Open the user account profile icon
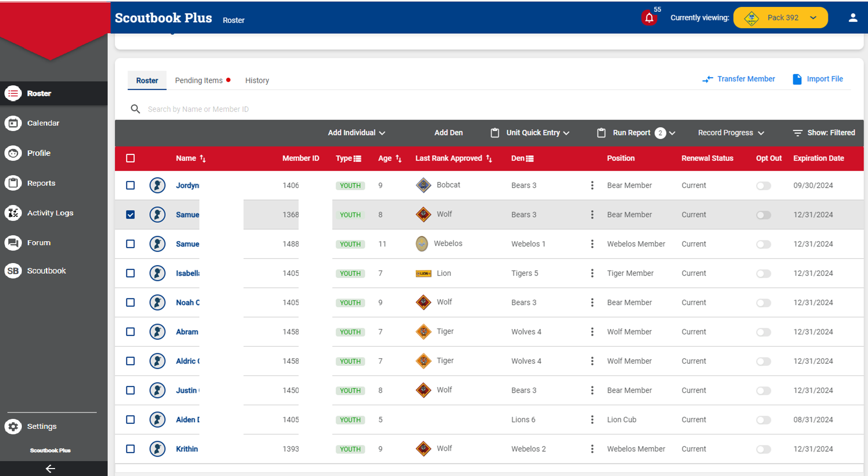 (853, 18)
